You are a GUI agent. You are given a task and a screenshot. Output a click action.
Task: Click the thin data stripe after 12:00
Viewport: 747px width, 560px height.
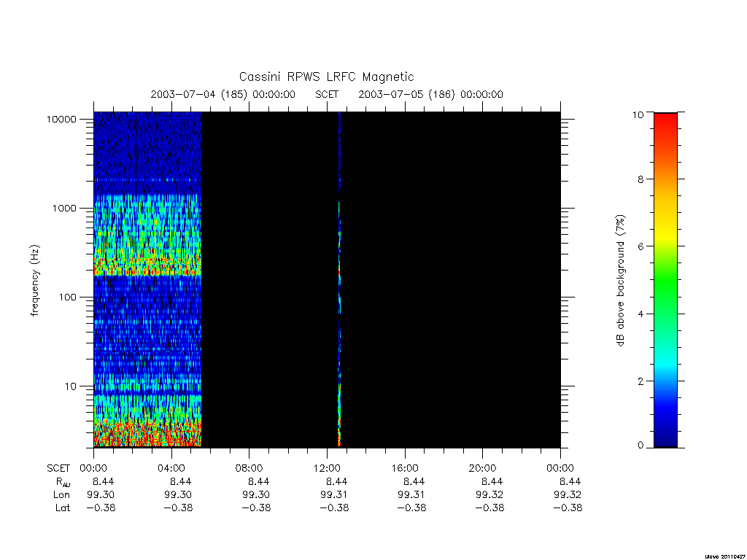(x=339, y=279)
